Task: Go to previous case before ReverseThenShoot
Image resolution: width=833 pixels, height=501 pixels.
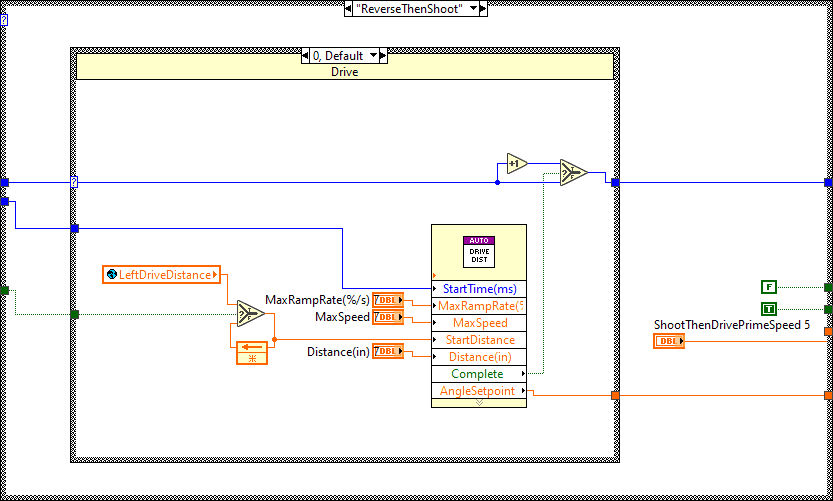Action: (348, 8)
